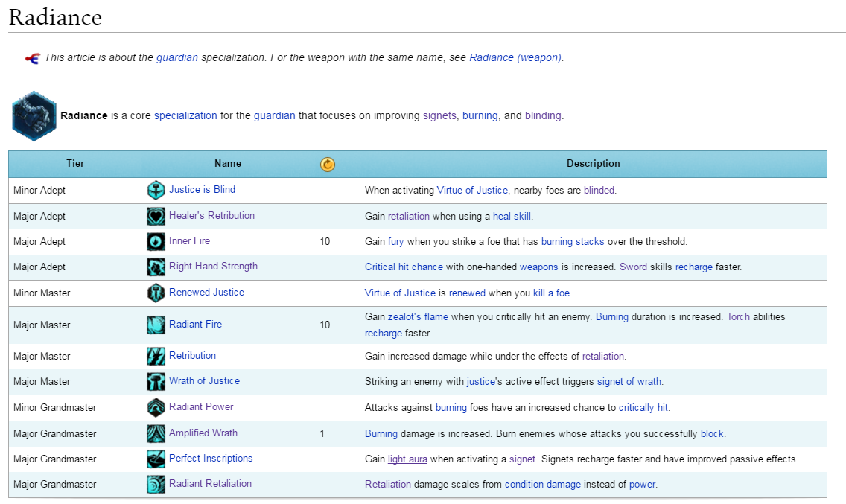
Task: Open the Renewed Justice link
Action: 206,292
